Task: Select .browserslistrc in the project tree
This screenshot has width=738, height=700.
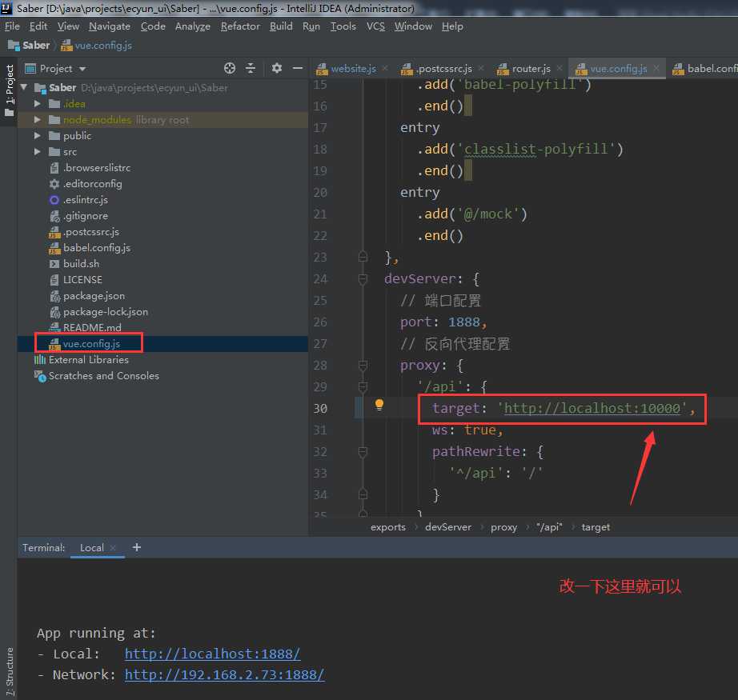Action: click(97, 168)
